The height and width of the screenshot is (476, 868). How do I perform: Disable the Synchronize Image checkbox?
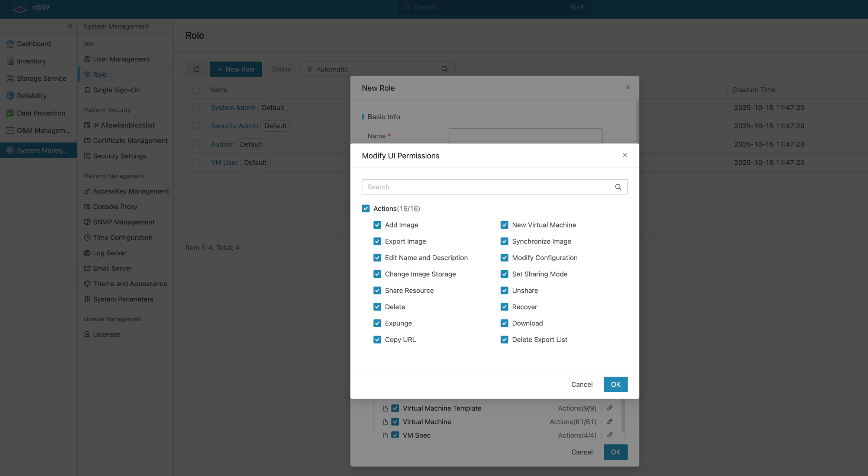point(504,241)
